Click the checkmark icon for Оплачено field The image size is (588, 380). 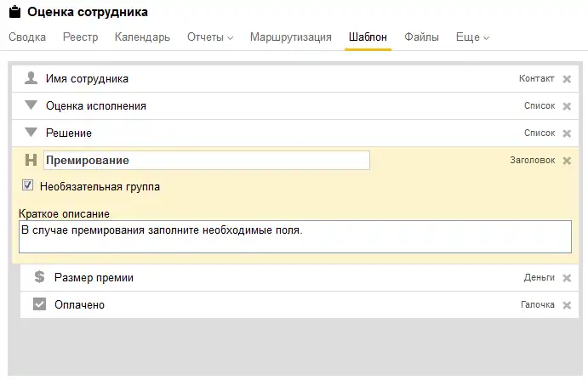point(39,304)
